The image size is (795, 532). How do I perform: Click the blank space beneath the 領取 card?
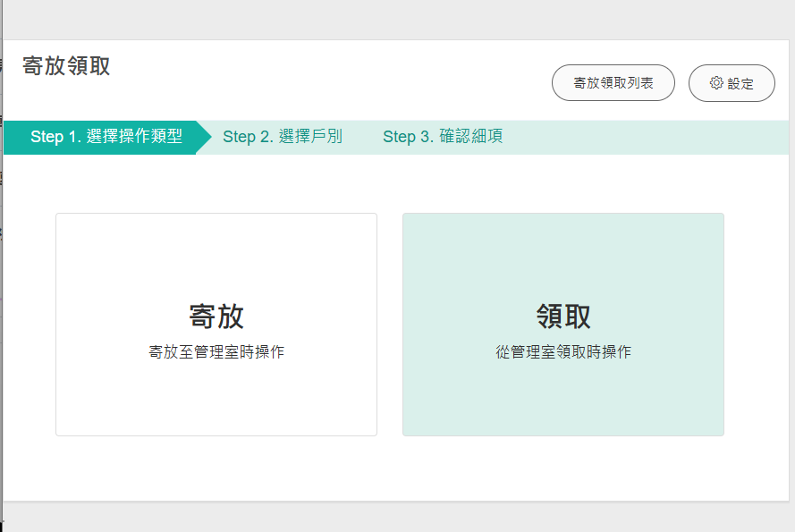562,468
